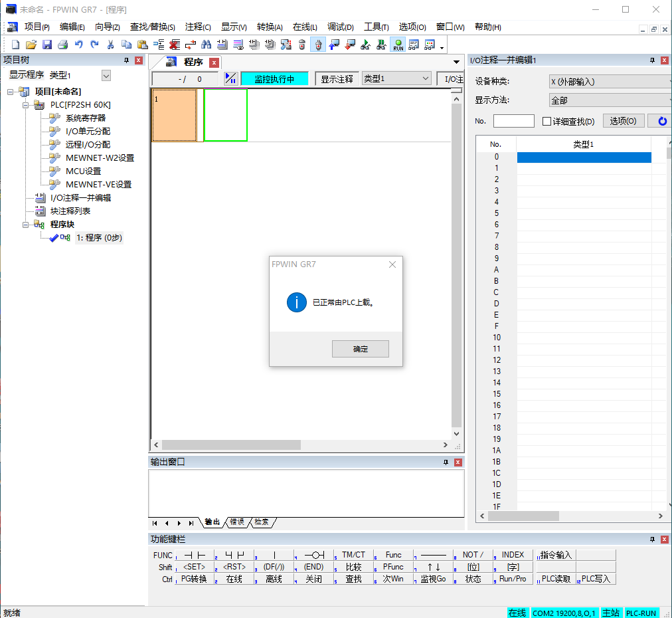Click the green RUN mode icon
Image resolution: width=672 pixels, height=618 pixels.
pos(398,45)
